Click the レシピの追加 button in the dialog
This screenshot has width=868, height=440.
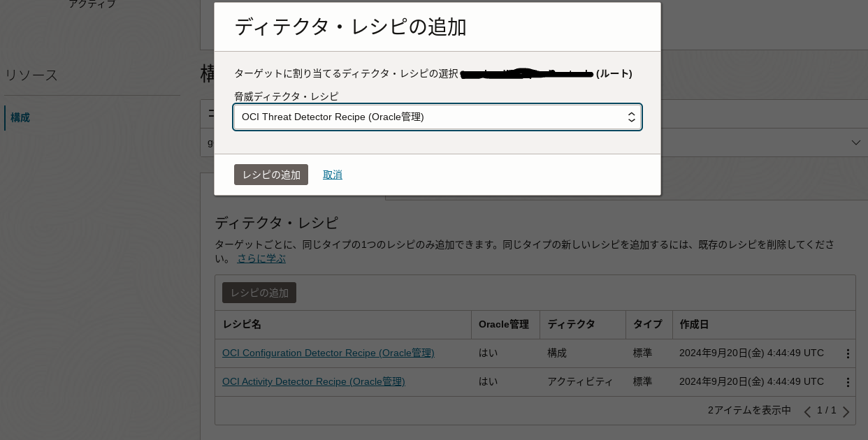click(x=271, y=175)
